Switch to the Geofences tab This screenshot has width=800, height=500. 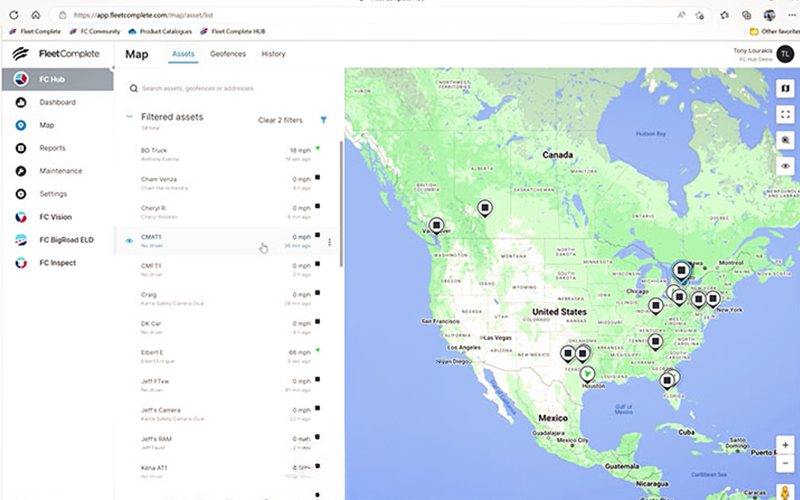[x=227, y=54]
